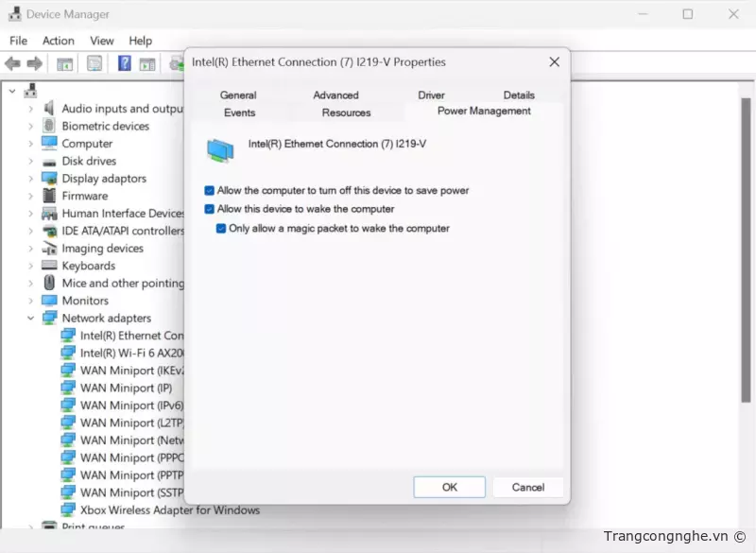Expand the Display adaptors category

30,179
